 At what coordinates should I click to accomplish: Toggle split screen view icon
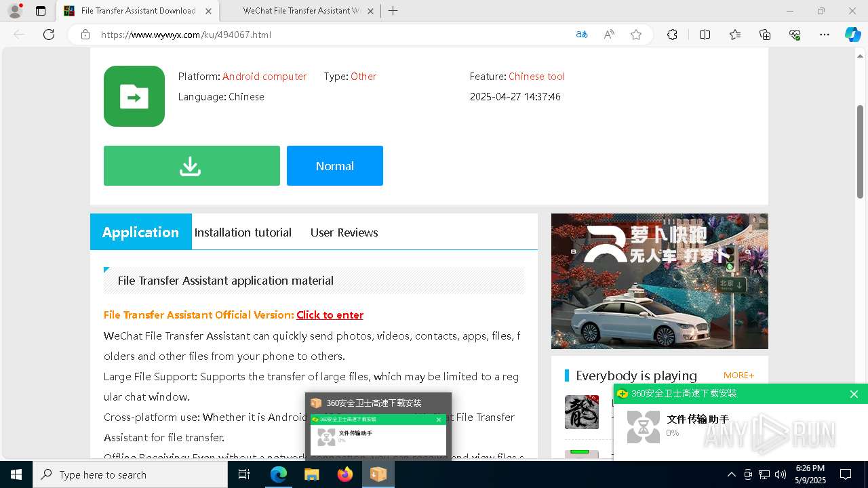coord(705,35)
